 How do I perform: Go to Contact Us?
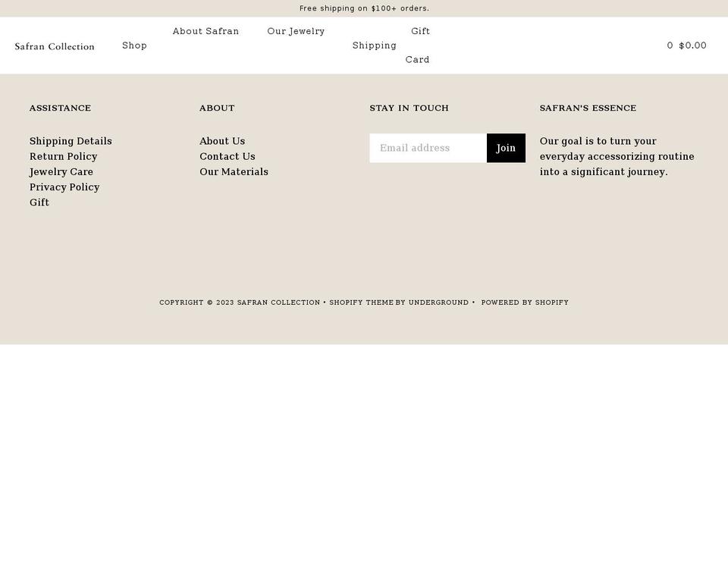click(227, 156)
